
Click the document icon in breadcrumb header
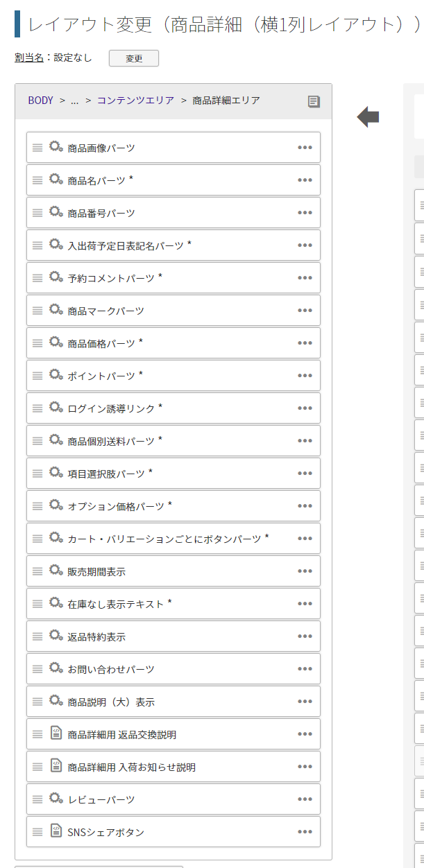click(x=314, y=101)
